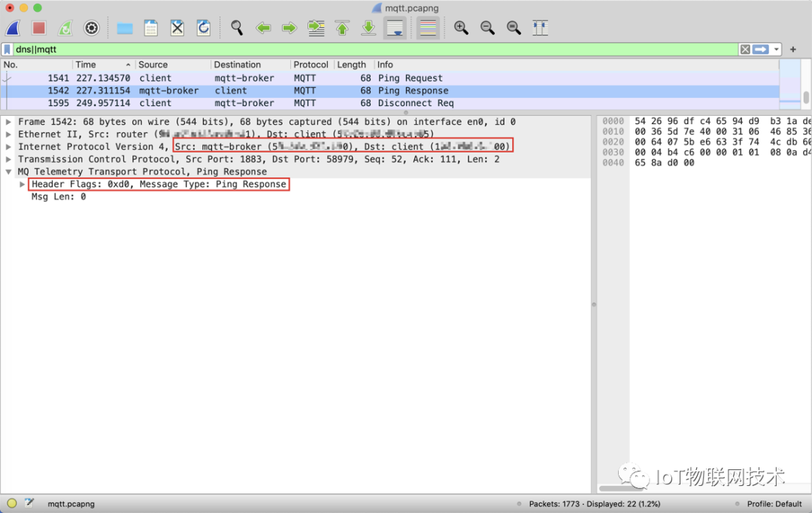Viewport: 812px width, 513px height.
Task: Open the display filter history dropdown
Action: (x=776, y=50)
